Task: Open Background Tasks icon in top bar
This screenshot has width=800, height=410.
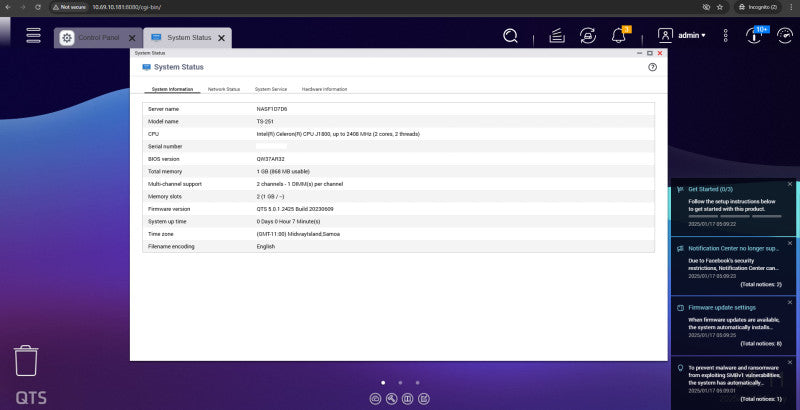Action: (557, 36)
